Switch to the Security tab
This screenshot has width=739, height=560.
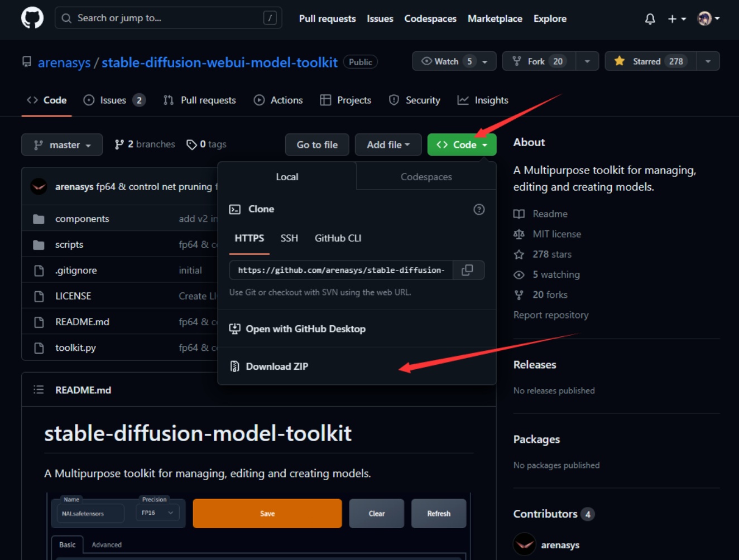(x=415, y=100)
